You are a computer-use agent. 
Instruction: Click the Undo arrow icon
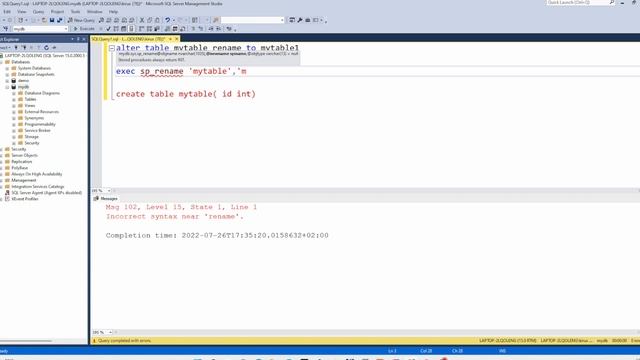[x=167, y=20]
